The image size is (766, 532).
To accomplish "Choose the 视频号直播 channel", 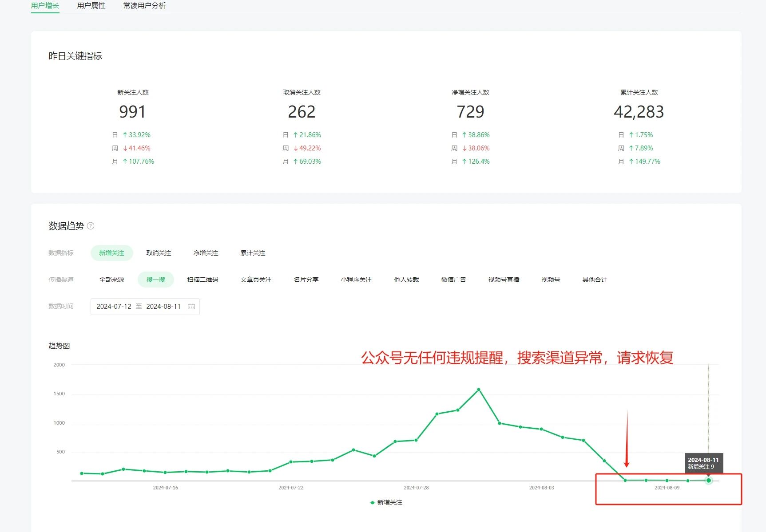I will point(504,280).
